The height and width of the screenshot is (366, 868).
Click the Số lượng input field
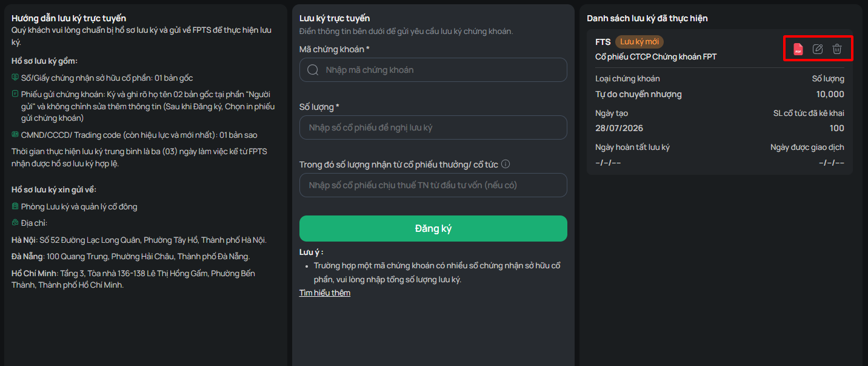click(433, 127)
